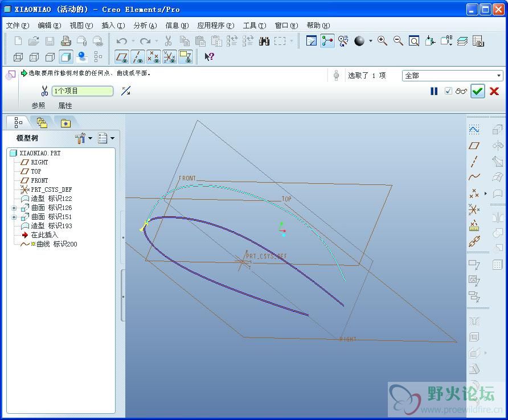
Task: Select the RIGHT datum plane item
Action: tap(34, 162)
